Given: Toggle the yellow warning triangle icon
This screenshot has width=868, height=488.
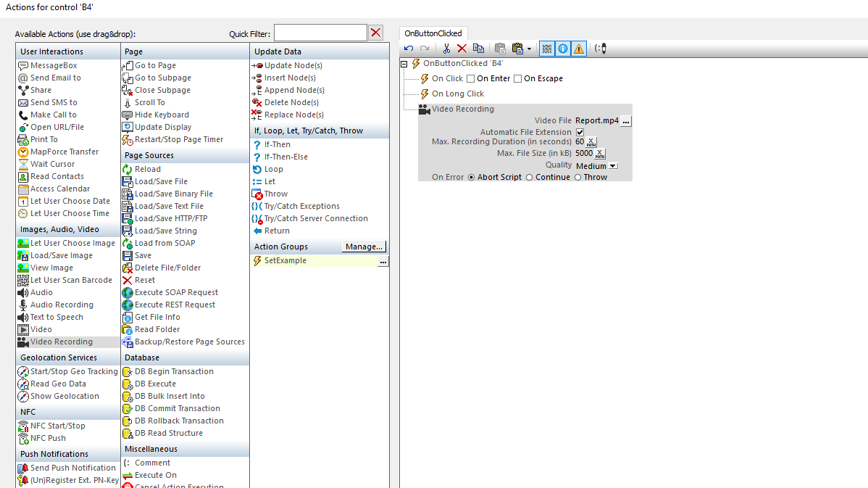Looking at the screenshot, I should click(579, 49).
